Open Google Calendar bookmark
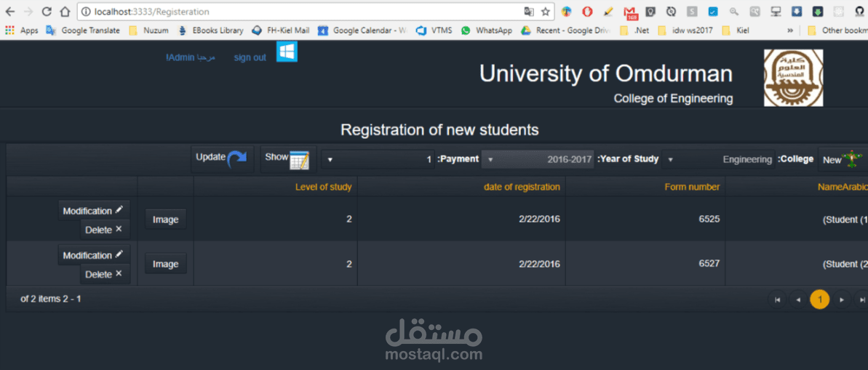Screen dimensions: 868x370 click(x=362, y=31)
